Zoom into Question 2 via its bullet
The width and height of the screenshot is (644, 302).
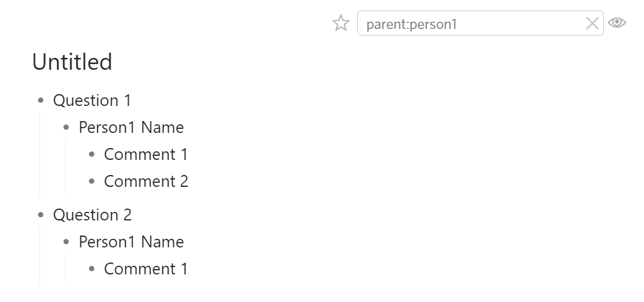click(x=41, y=214)
